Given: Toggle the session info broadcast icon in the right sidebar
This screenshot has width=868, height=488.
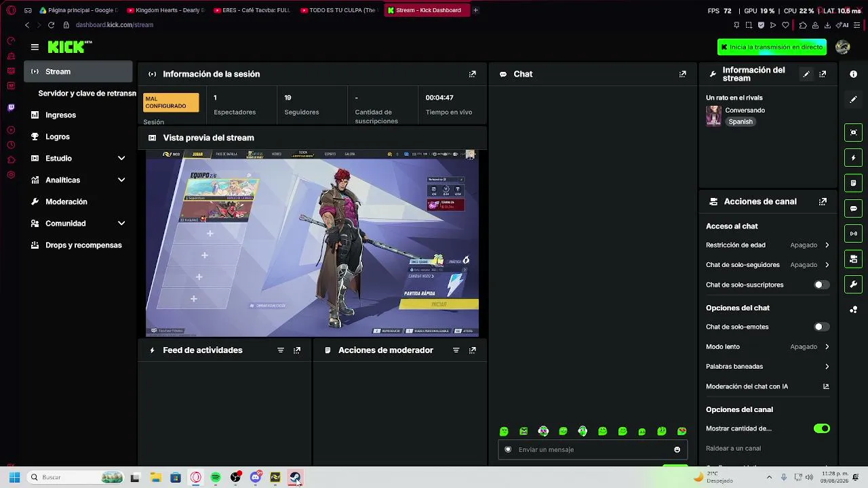Looking at the screenshot, I should point(854,234).
